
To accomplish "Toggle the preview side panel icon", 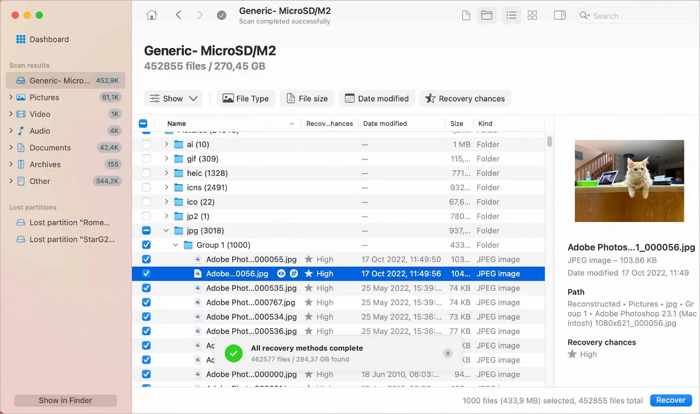I will coord(560,16).
